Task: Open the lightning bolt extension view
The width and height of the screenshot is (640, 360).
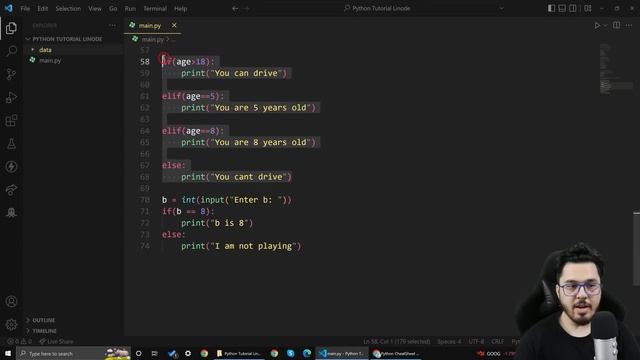Action: pos(11,167)
